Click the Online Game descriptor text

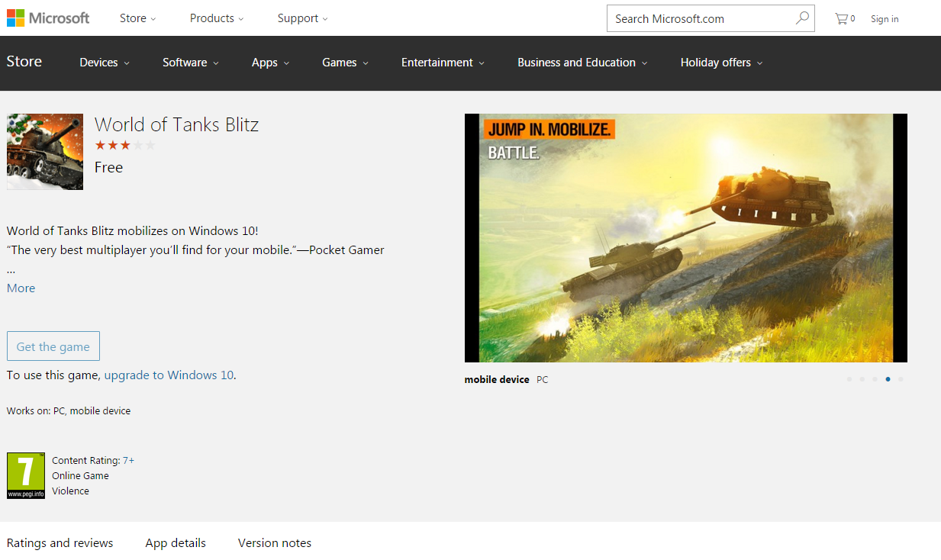coord(80,475)
